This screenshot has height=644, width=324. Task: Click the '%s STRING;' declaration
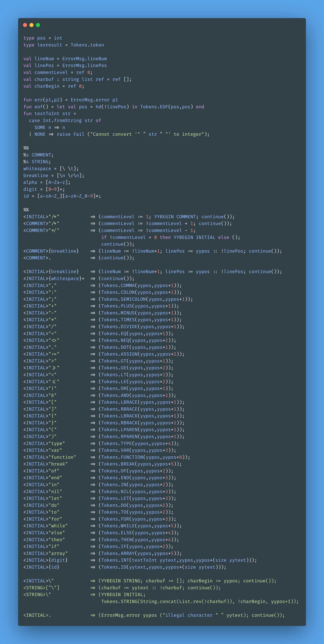point(37,162)
